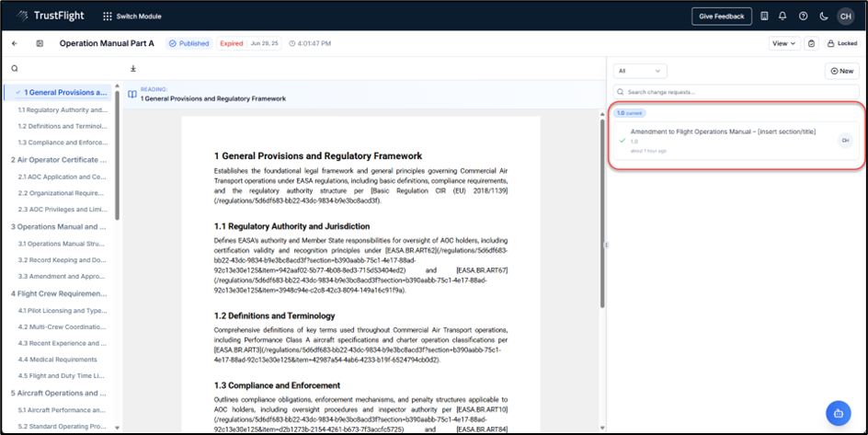Toggle the Locked status button
This screenshot has width=868, height=435.
[x=841, y=43]
